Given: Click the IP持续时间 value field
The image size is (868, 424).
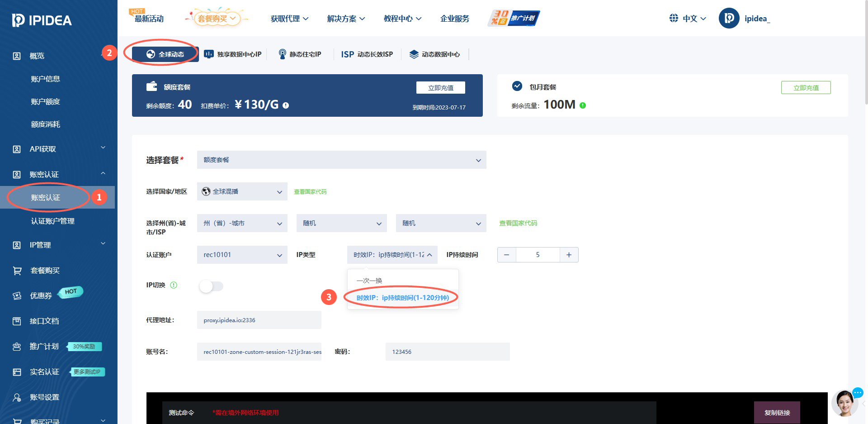Looking at the screenshot, I should (x=538, y=255).
